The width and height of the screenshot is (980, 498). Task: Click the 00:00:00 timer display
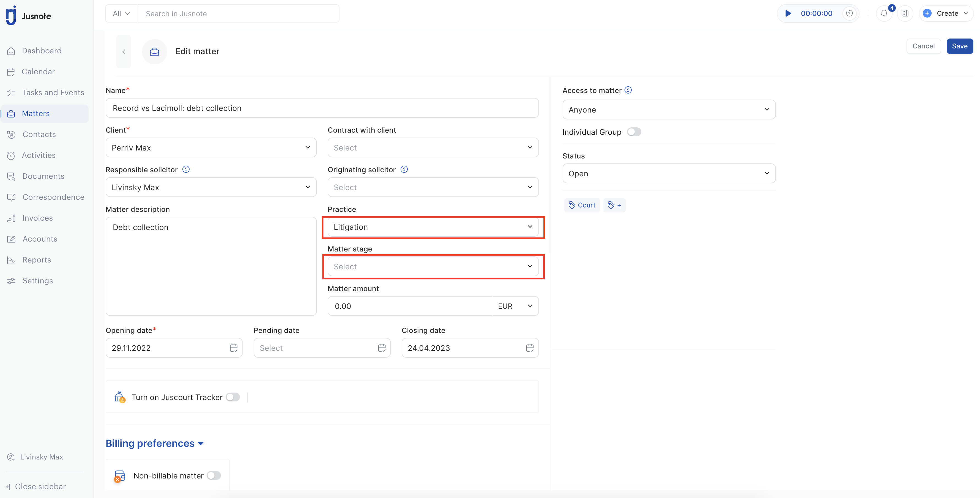816,13
